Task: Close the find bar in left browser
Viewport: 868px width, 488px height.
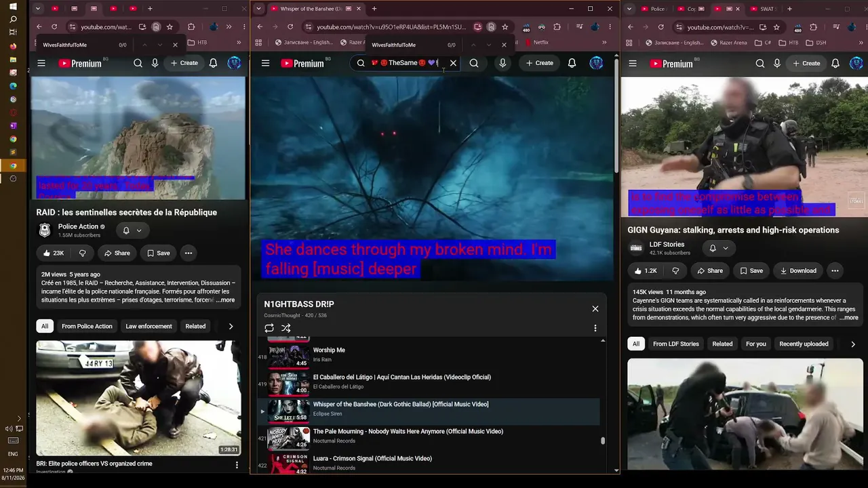Action: (x=175, y=45)
